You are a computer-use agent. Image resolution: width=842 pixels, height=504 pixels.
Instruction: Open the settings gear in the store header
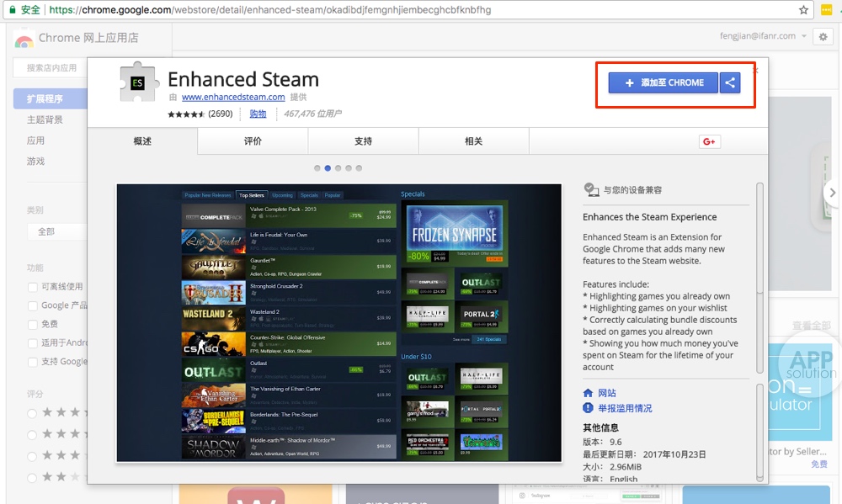(823, 37)
